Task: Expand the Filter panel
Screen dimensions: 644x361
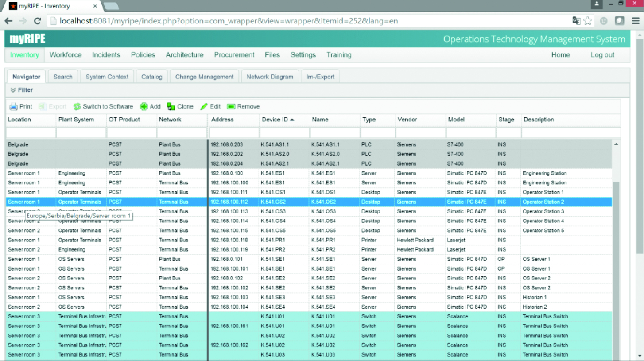Action: pos(22,90)
